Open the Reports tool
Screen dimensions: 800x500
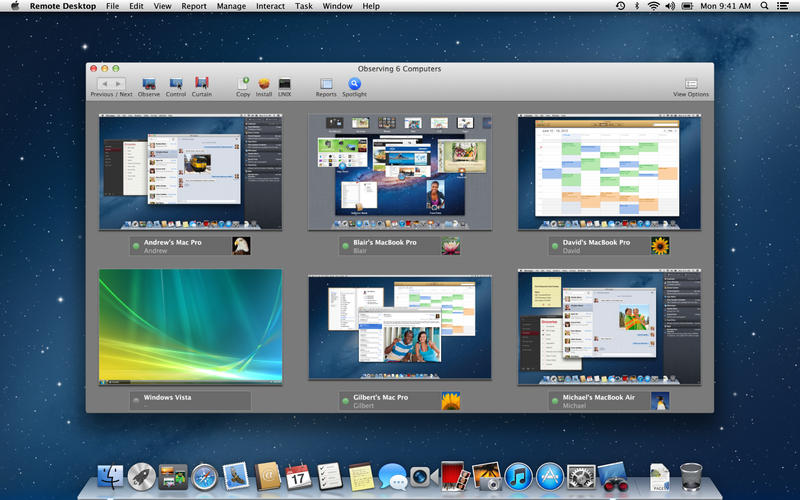pos(326,84)
